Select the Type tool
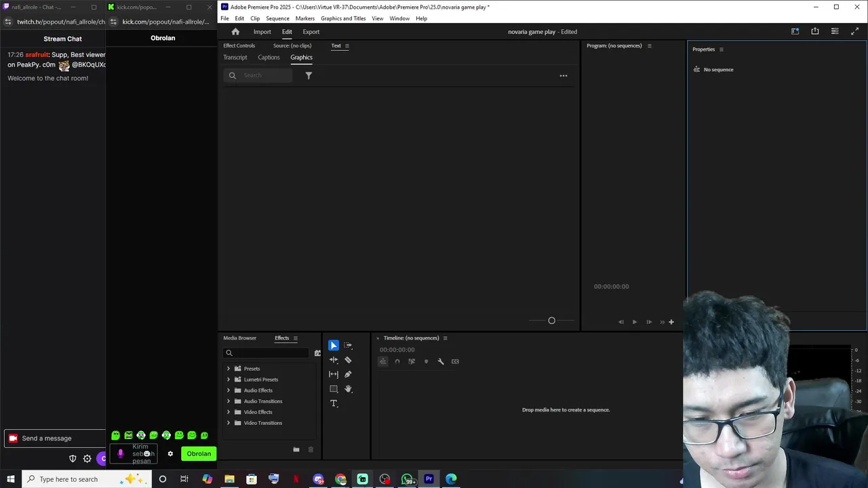The image size is (868, 488). (x=334, y=403)
